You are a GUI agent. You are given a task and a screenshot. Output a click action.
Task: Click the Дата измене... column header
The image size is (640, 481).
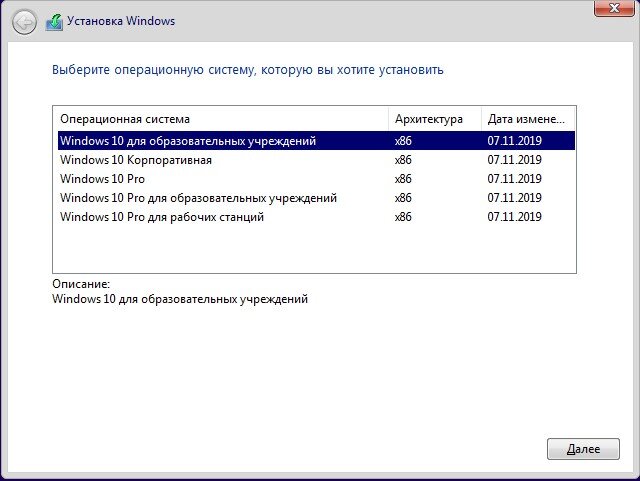point(528,119)
